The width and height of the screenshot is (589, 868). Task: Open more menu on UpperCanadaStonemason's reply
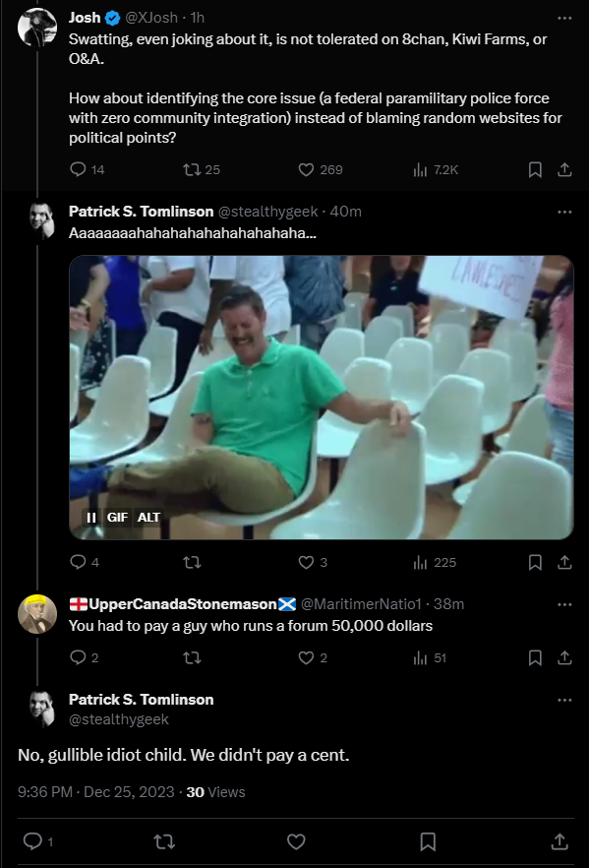(x=564, y=604)
